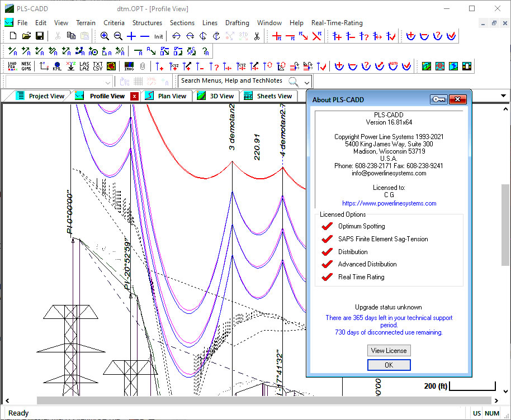Click the vertical scrollbar thumb on the right
Image resolution: width=511 pixels, height=420 pixels.
[x=505, y=225]
